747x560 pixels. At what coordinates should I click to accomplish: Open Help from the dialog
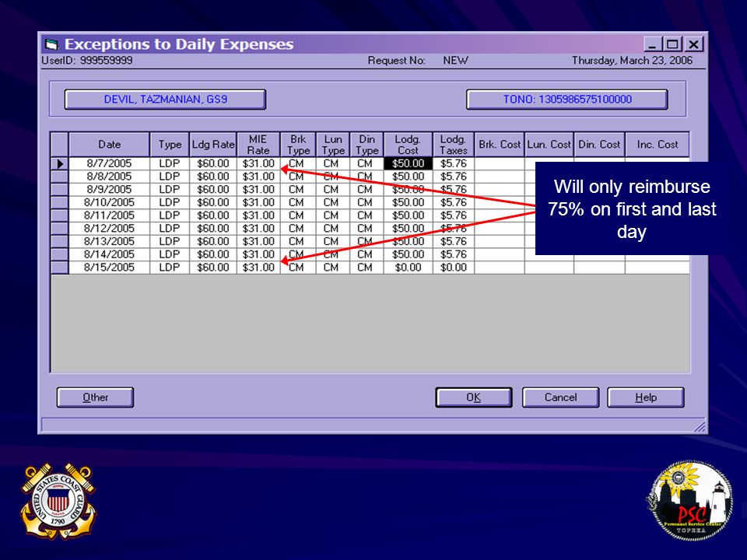coord(646,397)
